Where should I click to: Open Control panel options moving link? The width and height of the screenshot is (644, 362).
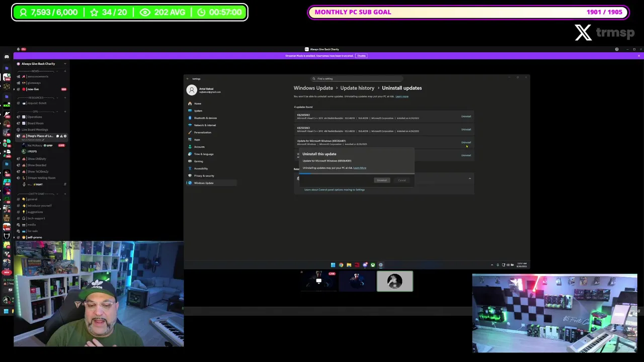coord(335,190)
